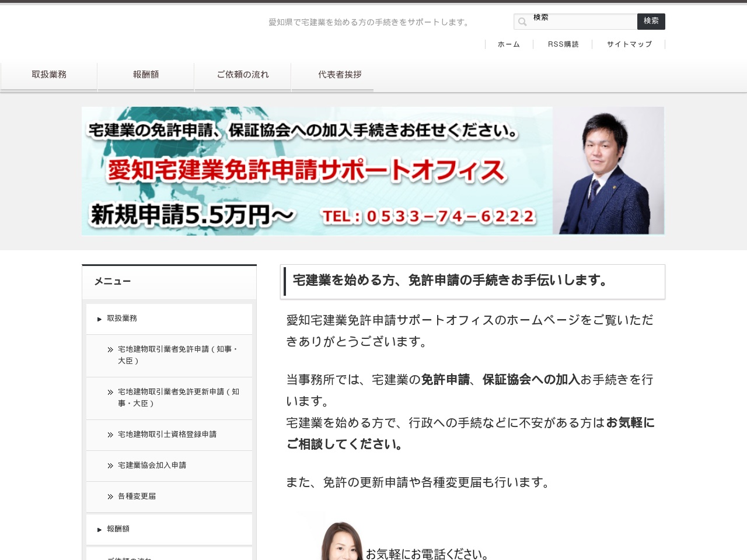The image size is (747, 560).
Task: Click chevron icon beside 宅地建物取引士資格登録申請
Action: coord(110,435)
